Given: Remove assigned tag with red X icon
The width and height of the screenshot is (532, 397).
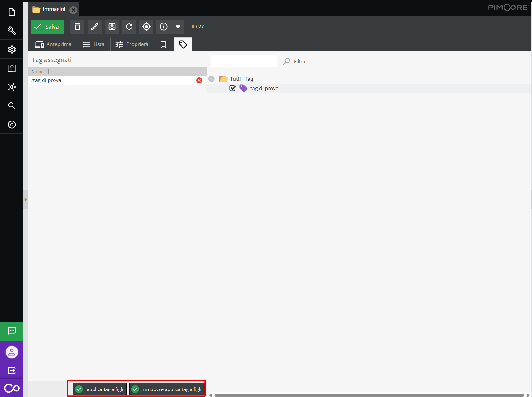Looking at the screenshot, I should [199, 80].
